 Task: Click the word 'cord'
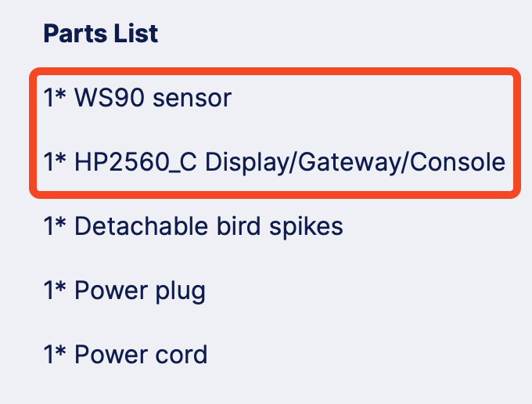tap(181, 355)
